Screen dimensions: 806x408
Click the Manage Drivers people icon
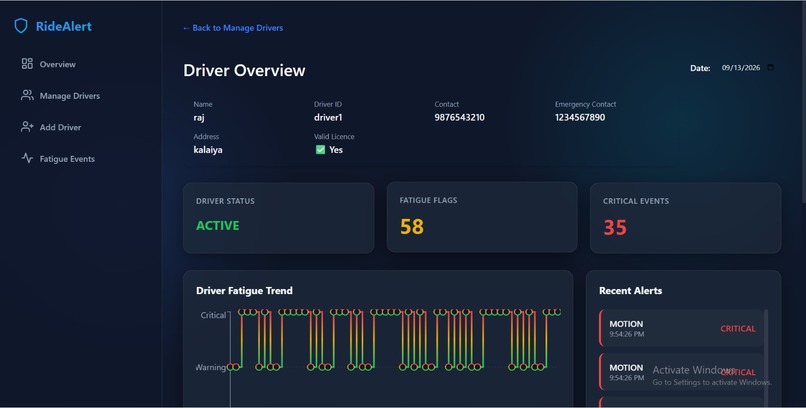(27, 95)
